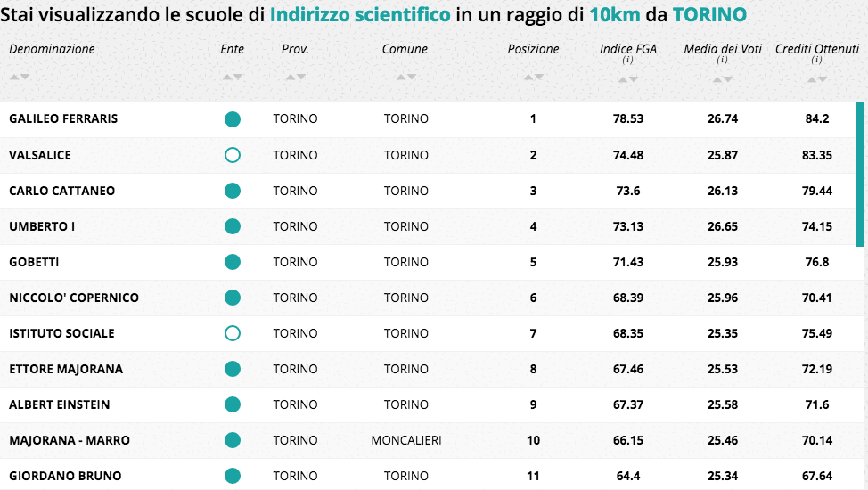Click Galileo Ferraris filled Ente circle
This screenshot has width=868, height=490.
[x=233, y=119]
